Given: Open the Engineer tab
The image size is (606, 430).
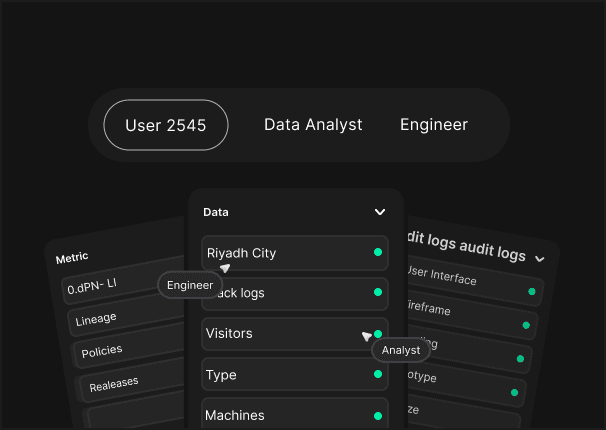Looking at the screenshot, I should (434, 125).
